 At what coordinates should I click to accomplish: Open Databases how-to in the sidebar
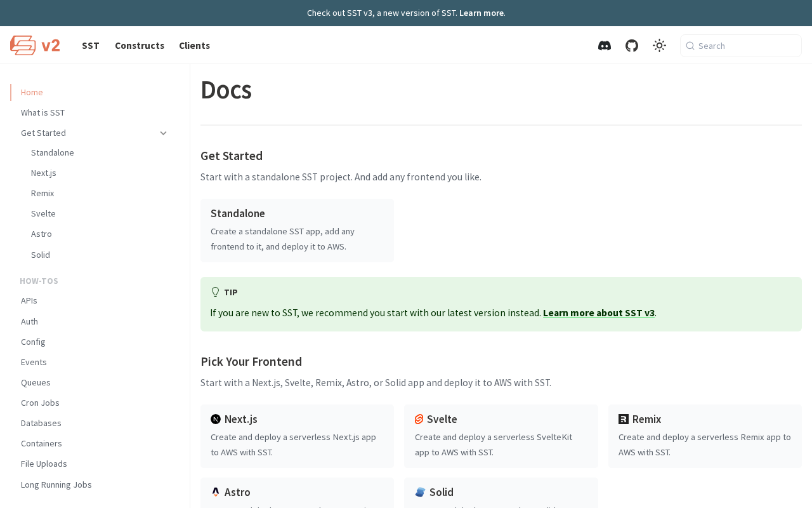[x=41, y=424]
